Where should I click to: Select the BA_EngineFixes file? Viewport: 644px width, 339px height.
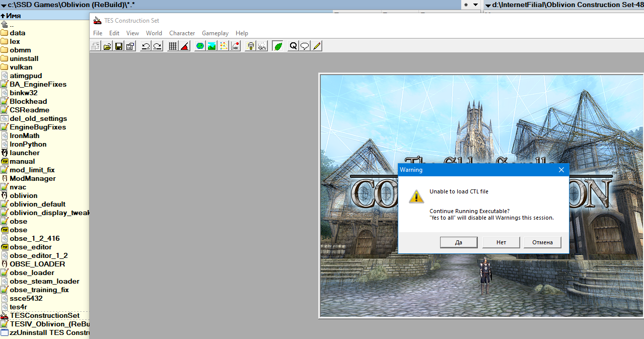click(x=38, y=84)
